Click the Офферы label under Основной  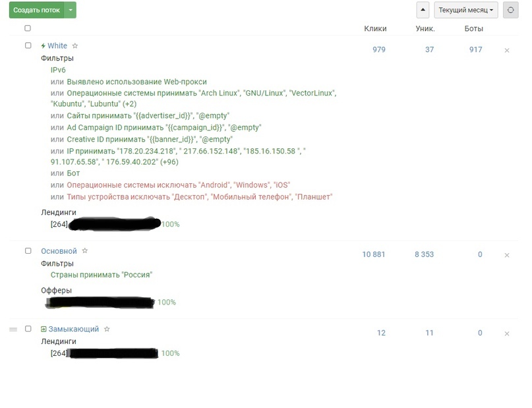pos(56,291)
